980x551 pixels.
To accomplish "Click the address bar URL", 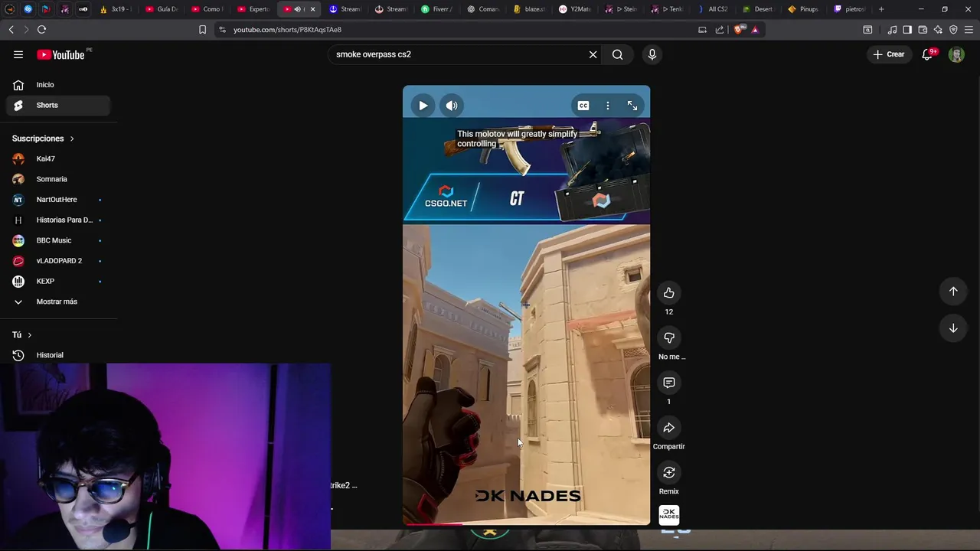I will (x=287, y=30).
